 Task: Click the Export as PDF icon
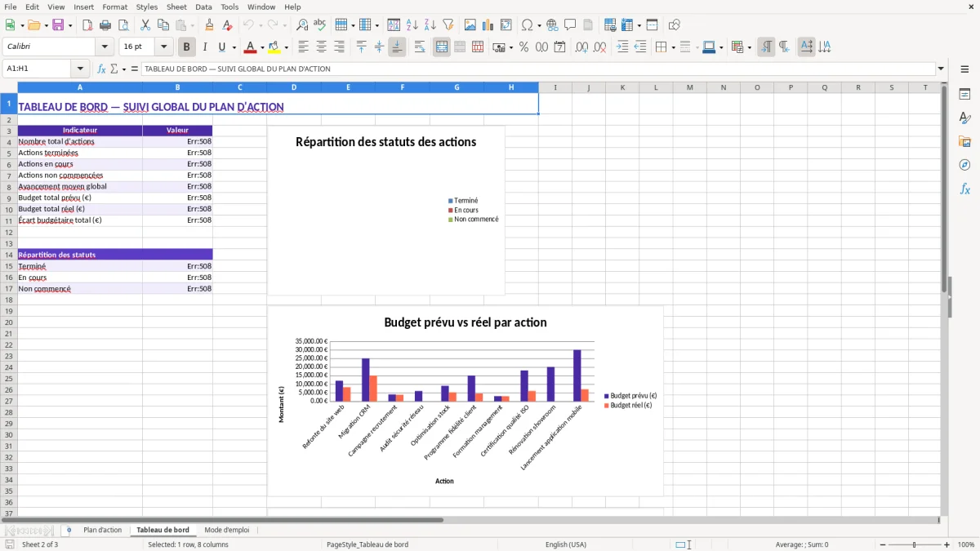[87, 25]
